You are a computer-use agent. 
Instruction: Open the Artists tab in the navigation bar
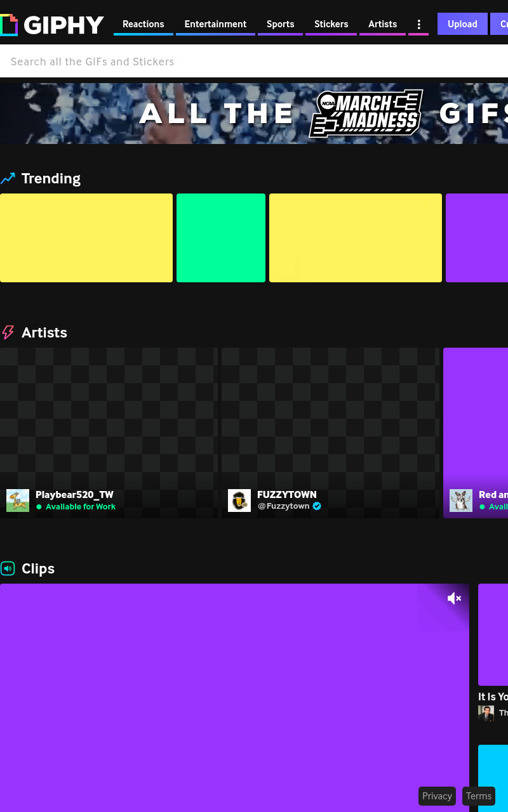pos(383,24)
